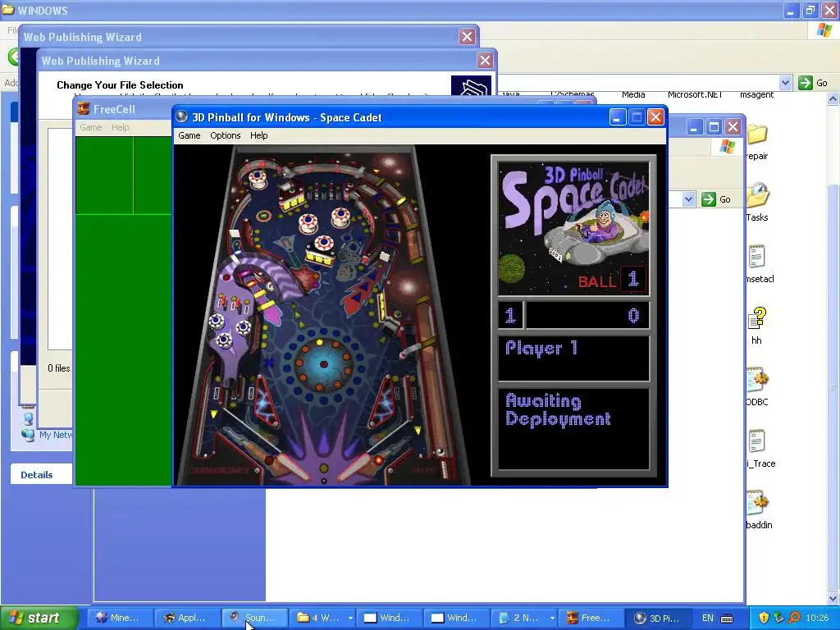Click the pinball table playfield
840x630 pixels.
pyautogui.click(x=323, y=314)
